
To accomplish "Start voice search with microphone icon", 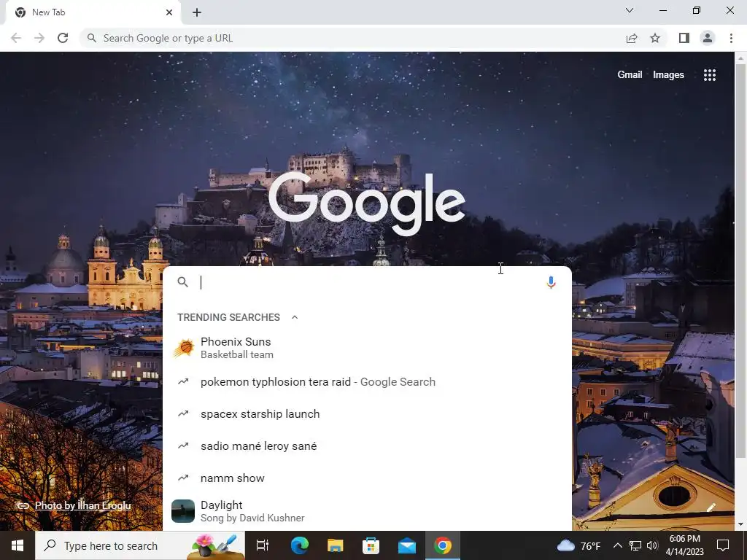I will tap(551, 282).
